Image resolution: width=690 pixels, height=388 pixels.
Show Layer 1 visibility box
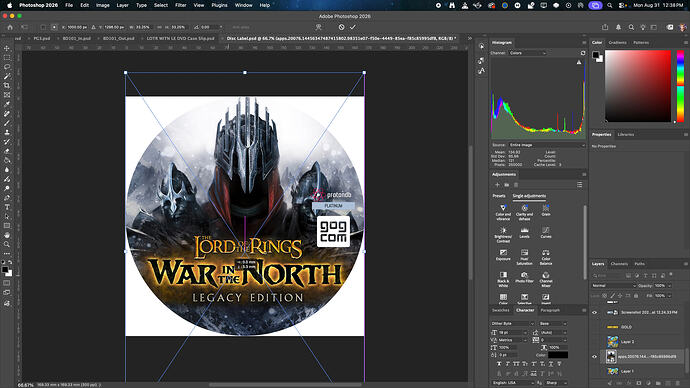coord(595,371)
